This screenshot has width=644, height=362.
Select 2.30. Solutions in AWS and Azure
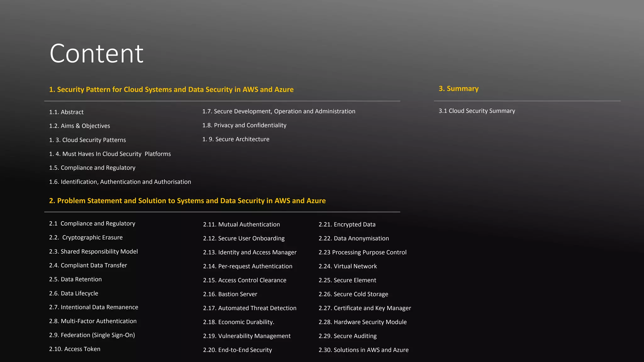pos(364,350)
